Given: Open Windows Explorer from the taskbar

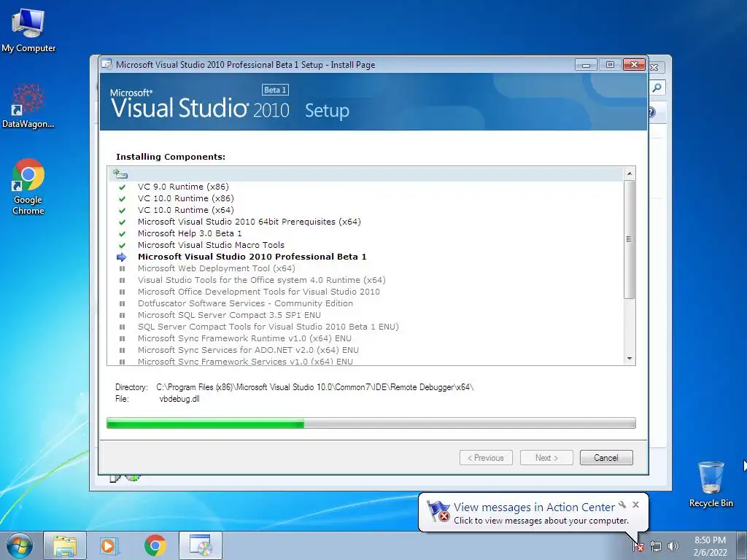Looking at the screenshot, I should click(65, 545).
